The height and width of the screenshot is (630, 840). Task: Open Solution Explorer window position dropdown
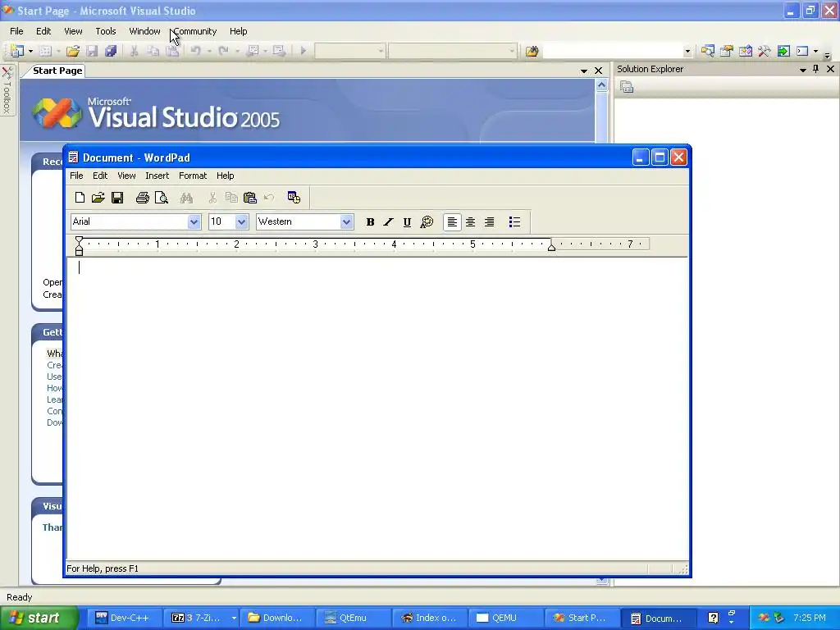click(802, 70)
